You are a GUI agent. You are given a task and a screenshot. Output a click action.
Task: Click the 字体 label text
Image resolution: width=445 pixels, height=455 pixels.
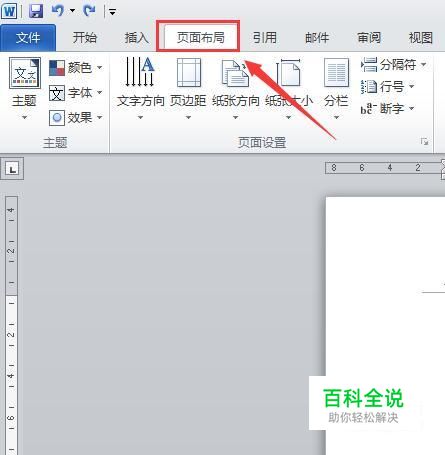point(80,93)
